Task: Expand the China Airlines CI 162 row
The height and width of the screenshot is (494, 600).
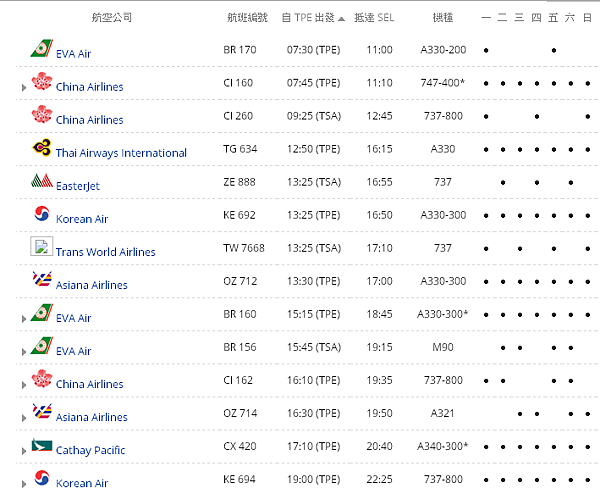Action: coord(23,385)
